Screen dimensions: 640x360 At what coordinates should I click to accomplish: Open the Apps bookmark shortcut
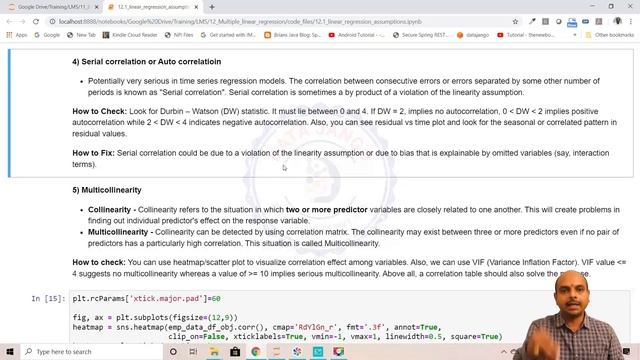pos(17,35)
